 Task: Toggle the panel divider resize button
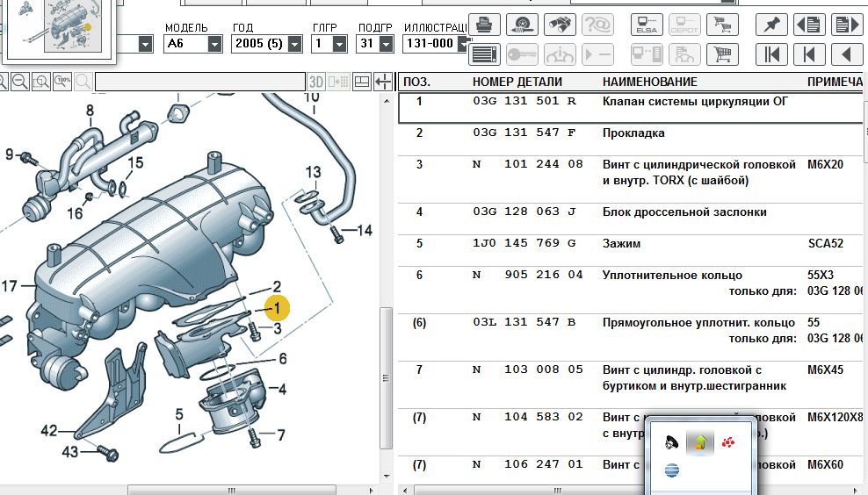tap(383, 82)
